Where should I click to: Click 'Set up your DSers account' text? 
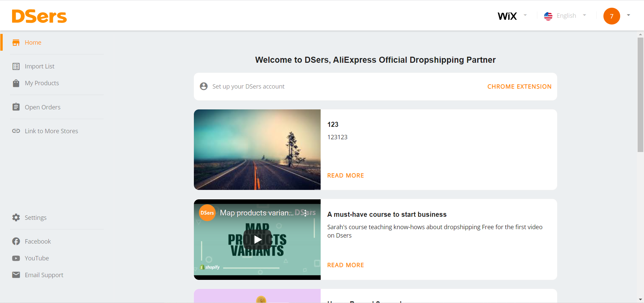(x=248, y=87)
